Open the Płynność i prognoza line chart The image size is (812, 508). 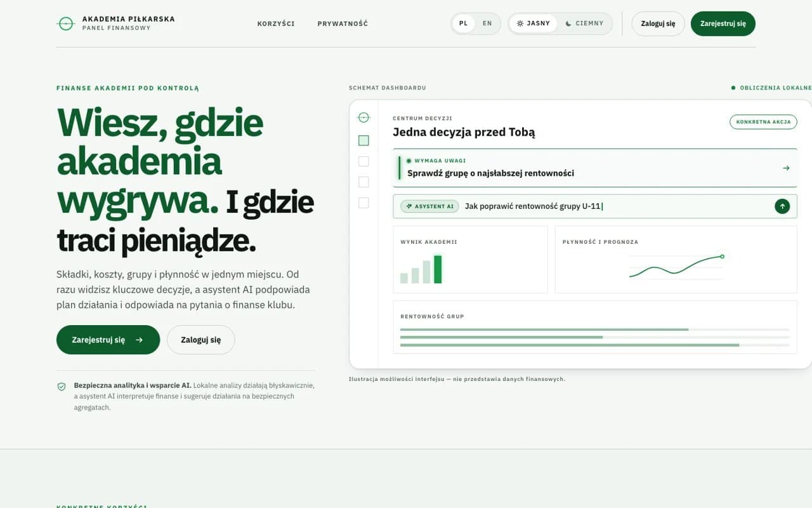676,259
